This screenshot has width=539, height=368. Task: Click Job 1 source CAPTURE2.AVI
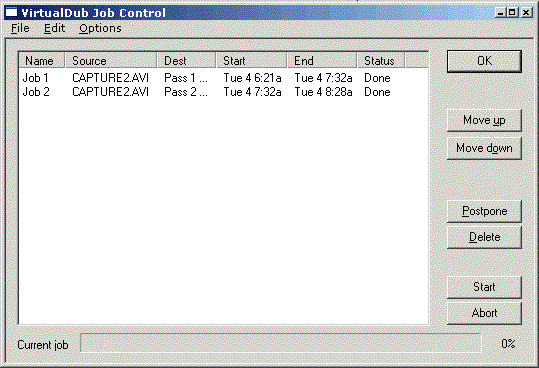110,78
